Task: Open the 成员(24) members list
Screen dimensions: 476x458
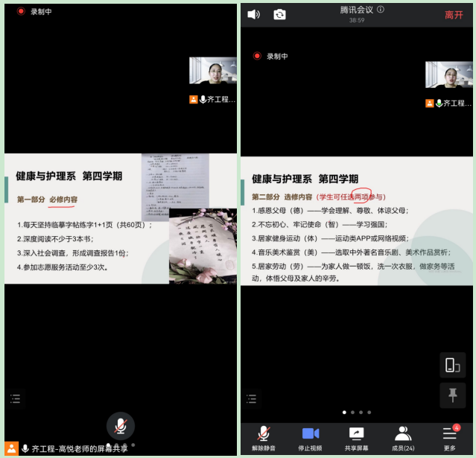Action: [403, 439]
